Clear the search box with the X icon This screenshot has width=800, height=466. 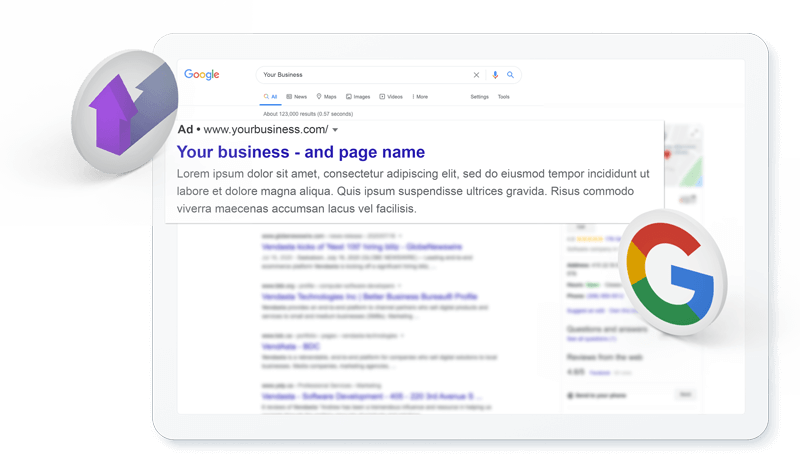click(x=476, y=75)
